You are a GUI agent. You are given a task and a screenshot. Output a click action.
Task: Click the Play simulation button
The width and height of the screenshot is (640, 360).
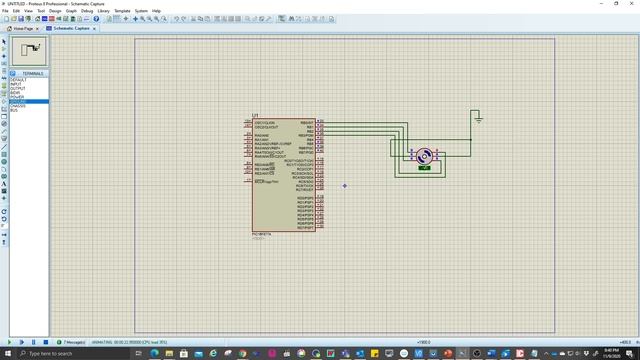coord(9,342)
